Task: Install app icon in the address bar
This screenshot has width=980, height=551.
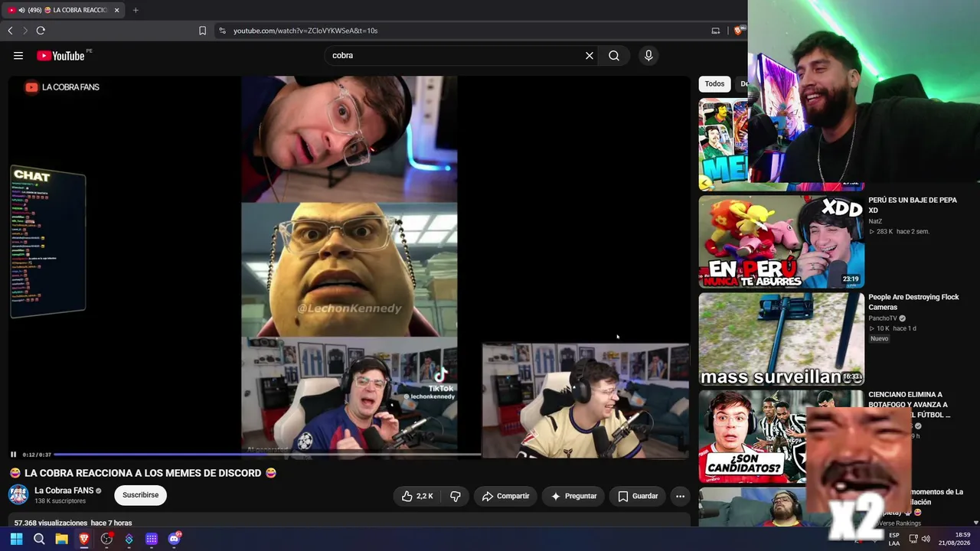Action: 716,31
